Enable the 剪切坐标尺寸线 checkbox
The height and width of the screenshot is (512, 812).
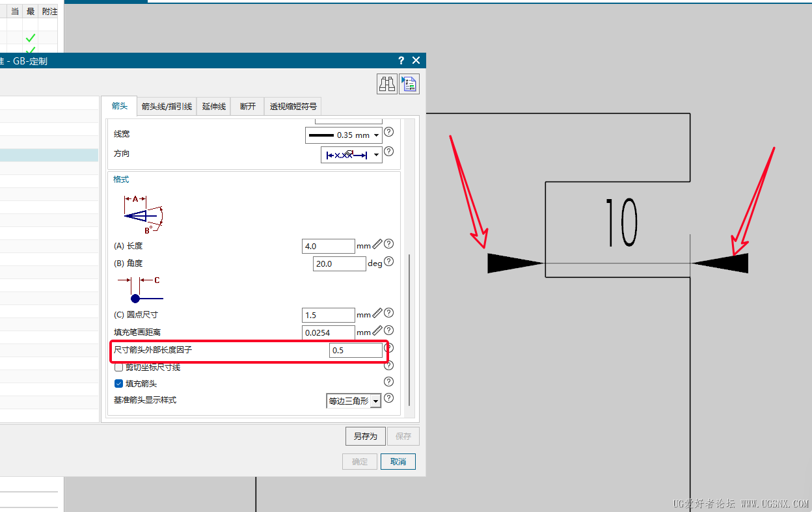pos(118,368)
